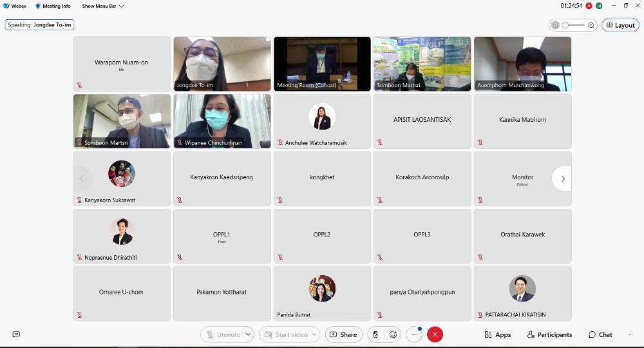
Task: Open the Chat panel
Action: coord(600,334)
